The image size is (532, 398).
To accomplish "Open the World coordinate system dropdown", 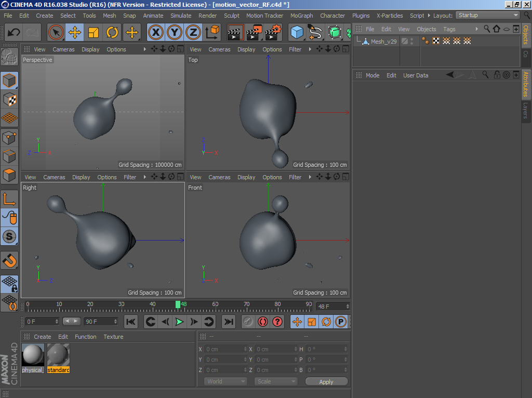I will click(225, 381).
